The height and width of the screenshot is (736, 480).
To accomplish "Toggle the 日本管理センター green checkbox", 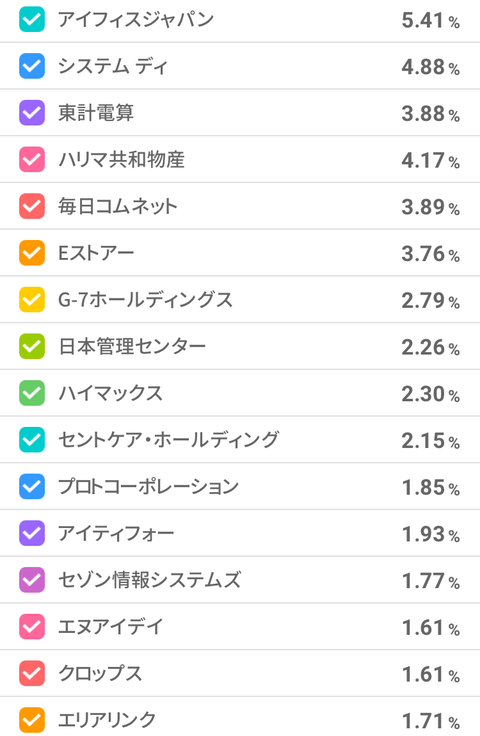I will [x=32, y=346].
